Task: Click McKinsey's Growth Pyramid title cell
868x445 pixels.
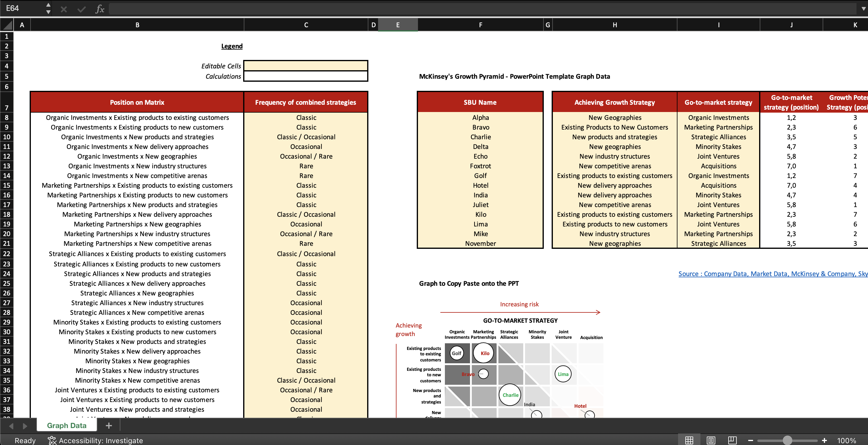Action: (x=514, y=76)
